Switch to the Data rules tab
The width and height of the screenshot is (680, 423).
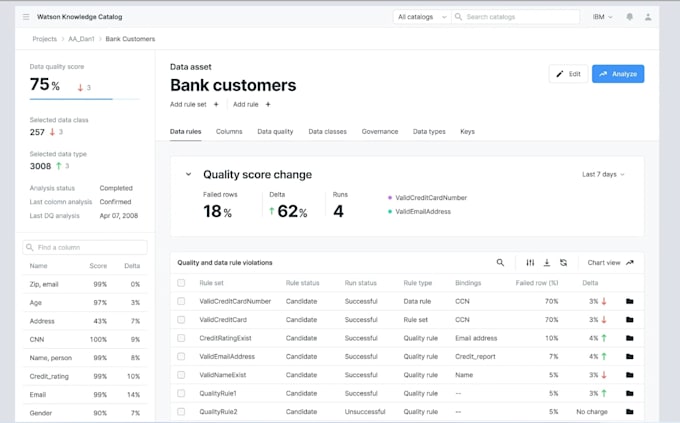(x=185, y=131)
